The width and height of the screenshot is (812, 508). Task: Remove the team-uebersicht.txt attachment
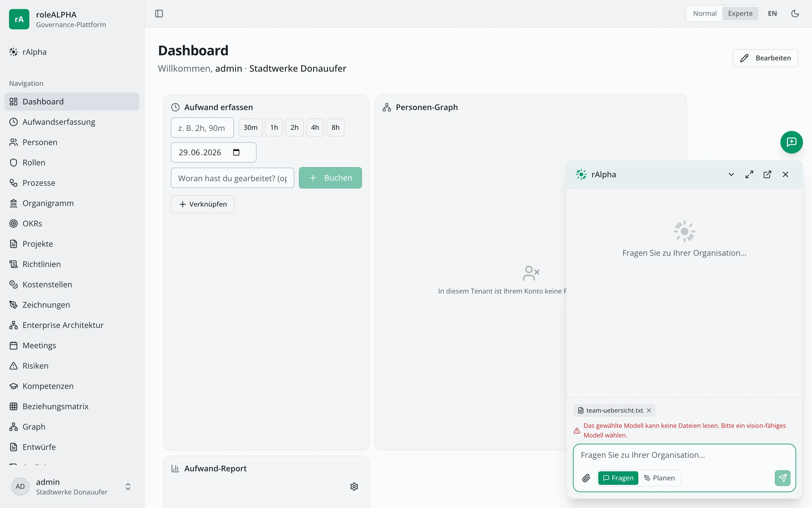649,410
